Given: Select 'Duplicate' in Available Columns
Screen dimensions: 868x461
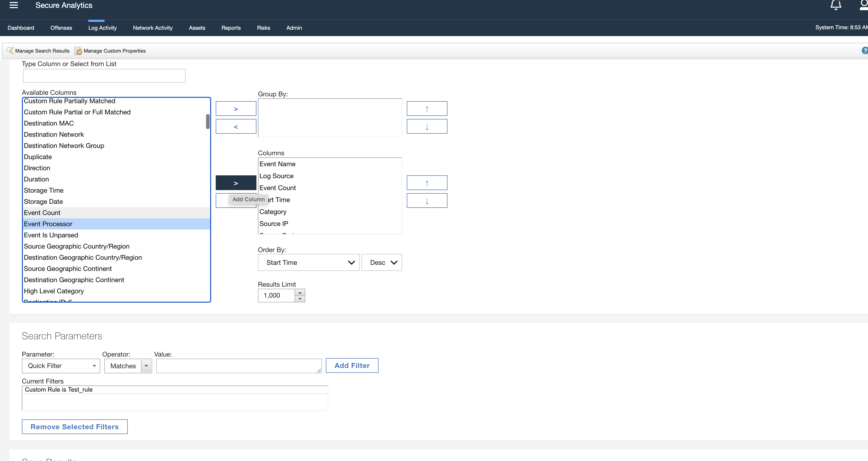Looking at the screenshot, I should click(x=117, y=157).
